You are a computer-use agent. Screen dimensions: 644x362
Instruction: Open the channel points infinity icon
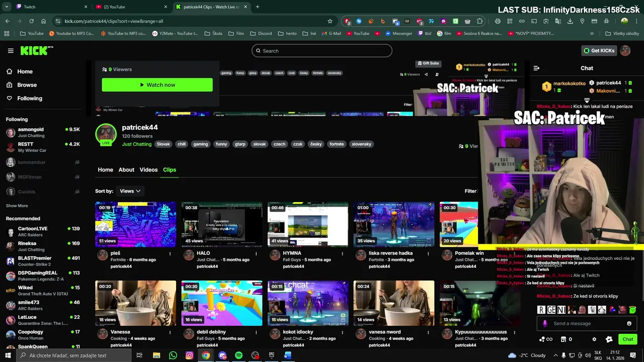[545, 339]
